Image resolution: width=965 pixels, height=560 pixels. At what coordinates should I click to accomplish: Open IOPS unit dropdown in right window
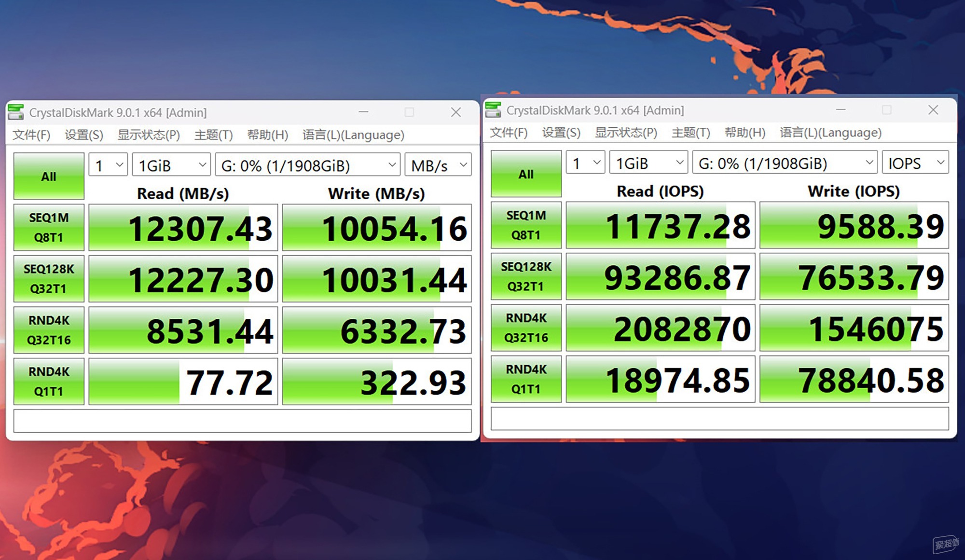(915, 163)
